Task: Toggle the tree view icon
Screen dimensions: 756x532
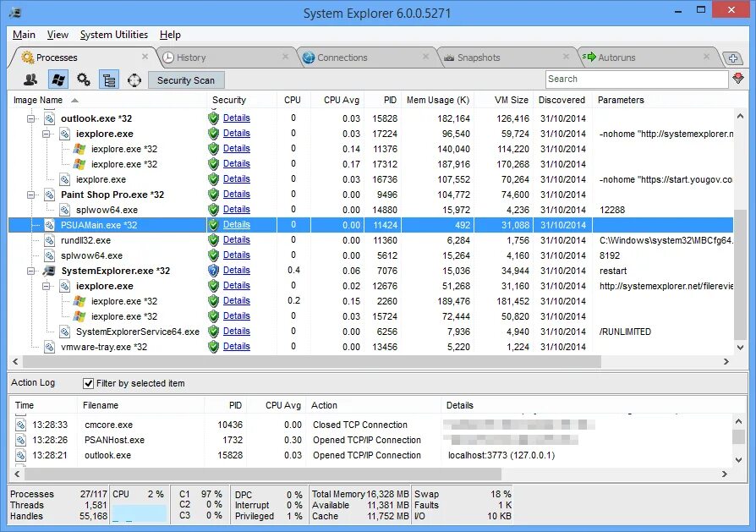Action: point(109,80)
